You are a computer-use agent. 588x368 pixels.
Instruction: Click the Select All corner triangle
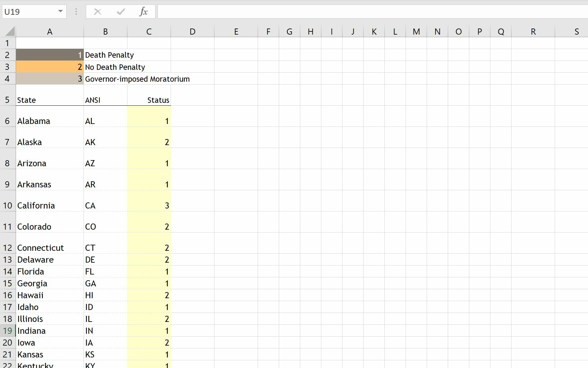tap(10, 31)
